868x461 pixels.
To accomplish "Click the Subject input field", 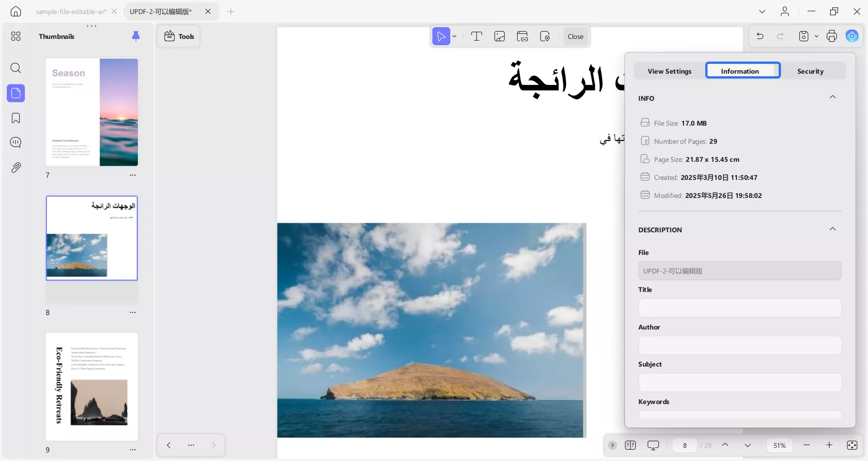I will pos(740,382).
